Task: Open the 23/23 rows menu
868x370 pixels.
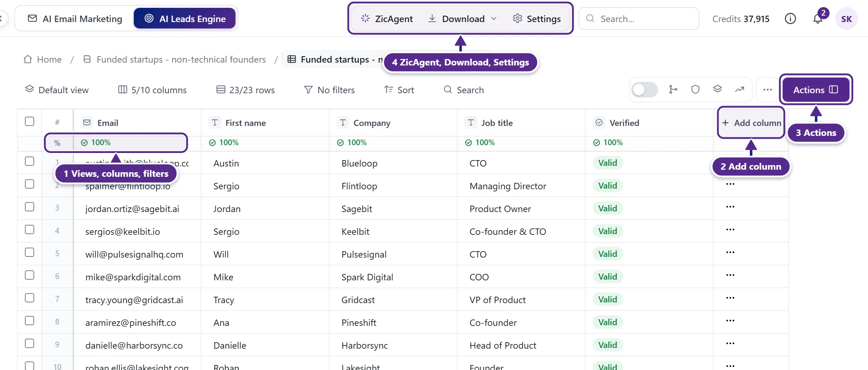Action: point(246,90)
